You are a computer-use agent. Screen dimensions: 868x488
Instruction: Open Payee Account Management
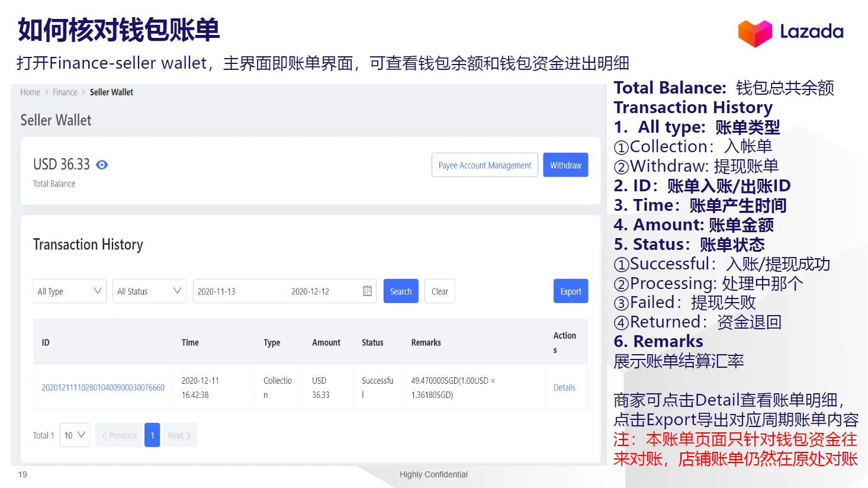pyautogui.click(x=484, y=165)
